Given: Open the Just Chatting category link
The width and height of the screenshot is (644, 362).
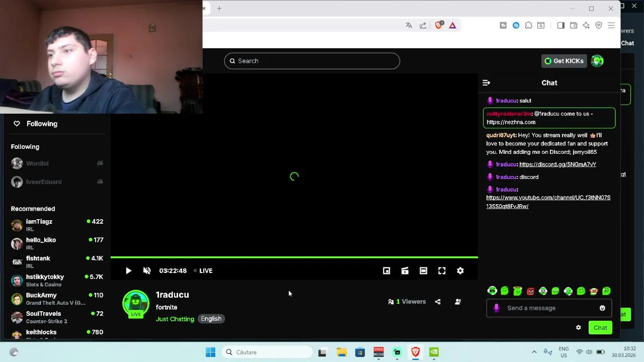Looking at the screenshot, I should 175,319.
